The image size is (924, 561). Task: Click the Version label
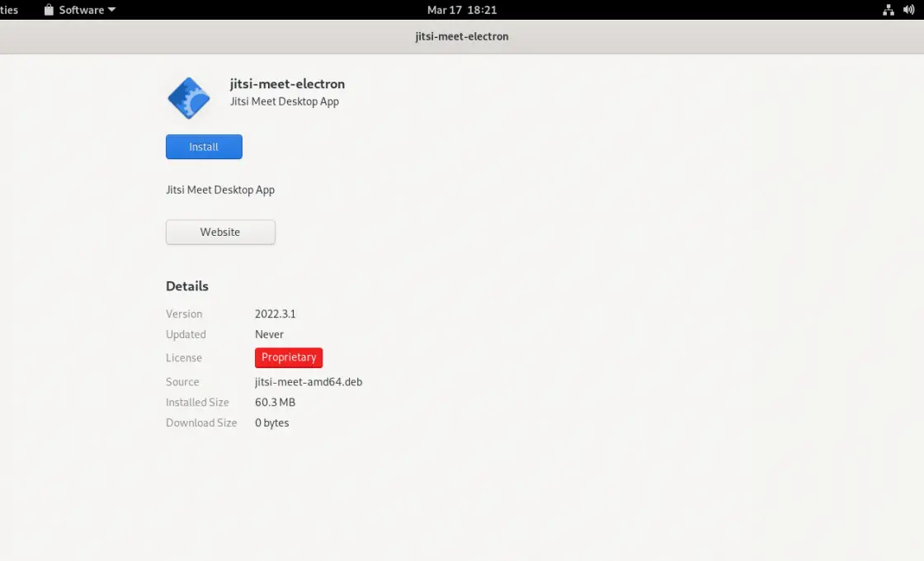[184, 314]
